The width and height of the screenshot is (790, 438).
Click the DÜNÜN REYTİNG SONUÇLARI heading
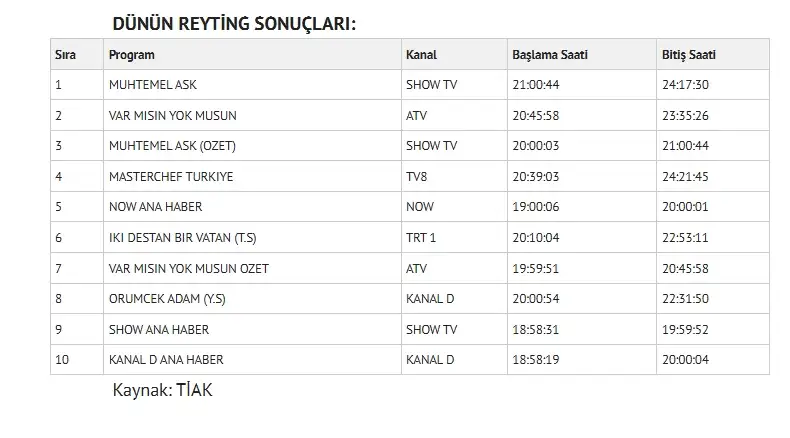pos(234,24)
